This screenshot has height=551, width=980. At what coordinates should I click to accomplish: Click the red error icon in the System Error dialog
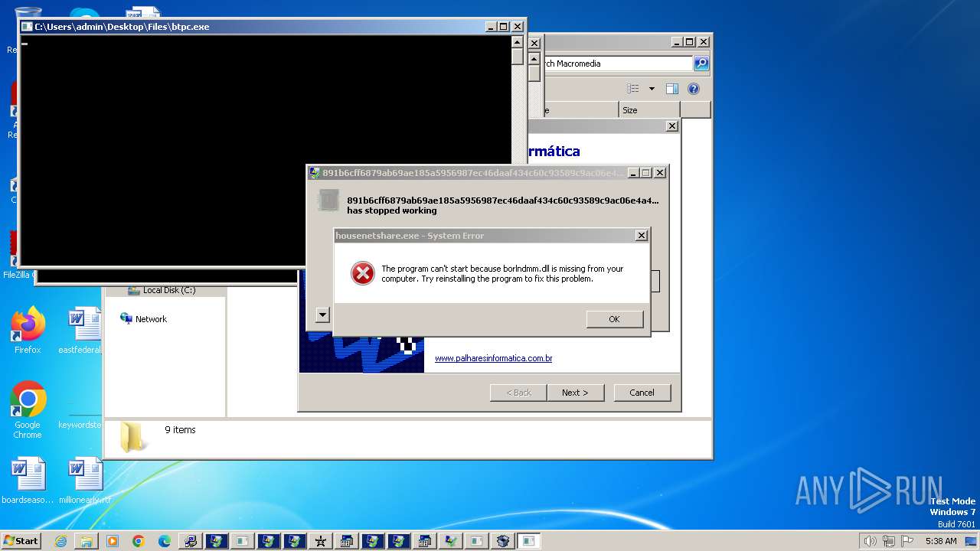(x=362, y=273)
